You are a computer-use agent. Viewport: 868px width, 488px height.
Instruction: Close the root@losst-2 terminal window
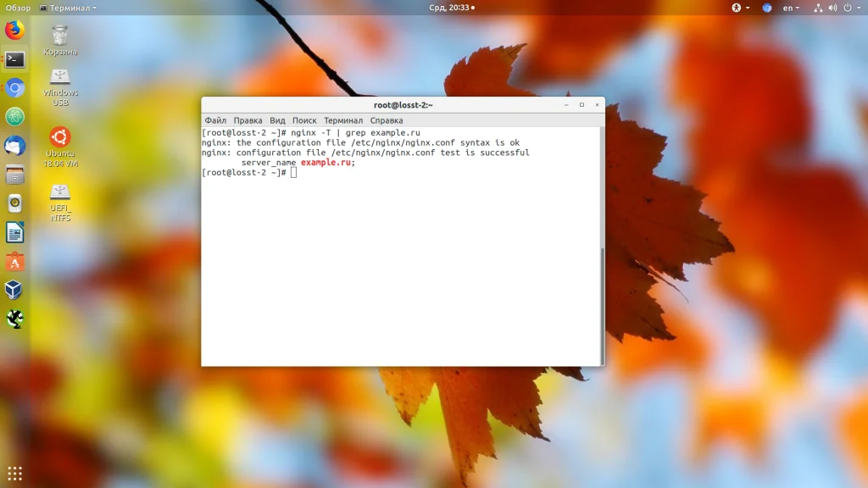point(598,104)
